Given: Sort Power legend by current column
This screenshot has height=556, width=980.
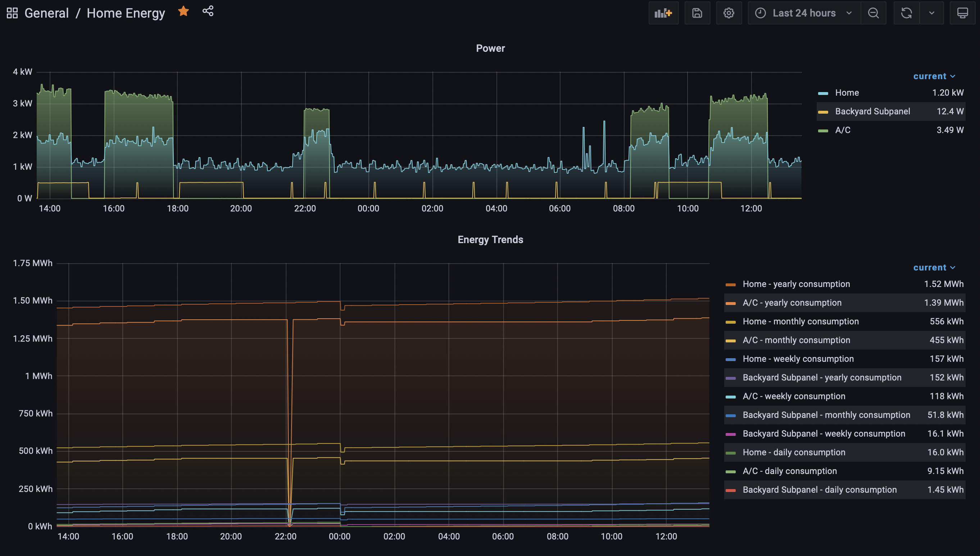Looking at the screenshot, I should coord(934,76).
